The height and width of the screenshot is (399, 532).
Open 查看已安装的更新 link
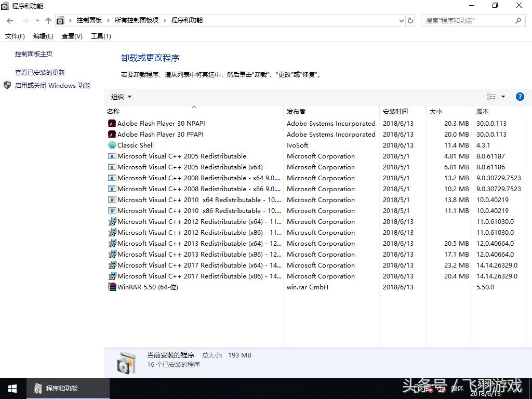[x=40, y=73]
